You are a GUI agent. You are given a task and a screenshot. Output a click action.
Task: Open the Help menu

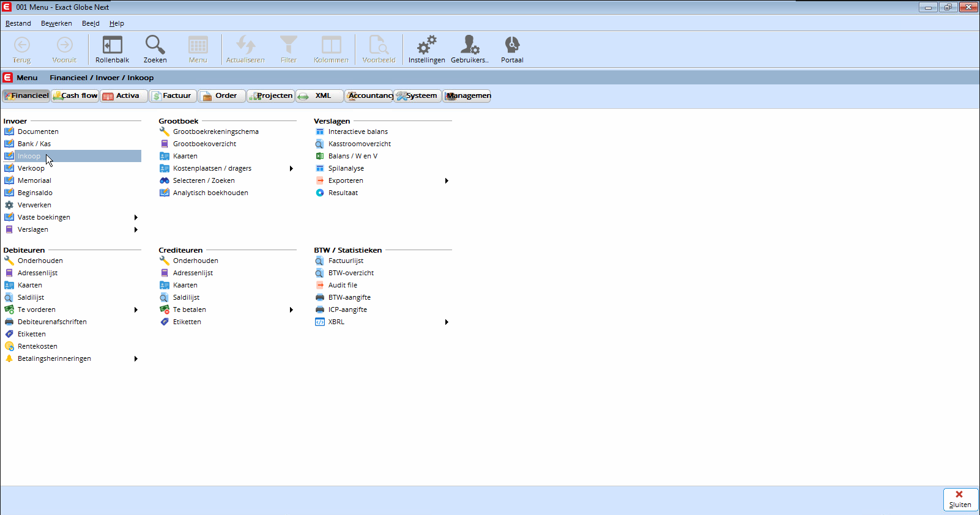click(x=116, y=23)
